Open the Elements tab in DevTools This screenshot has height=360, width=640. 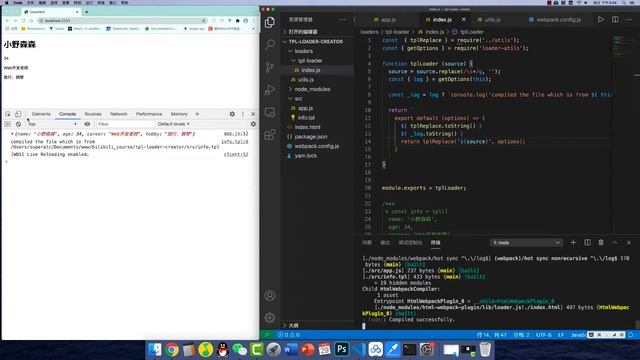(41, 114)
